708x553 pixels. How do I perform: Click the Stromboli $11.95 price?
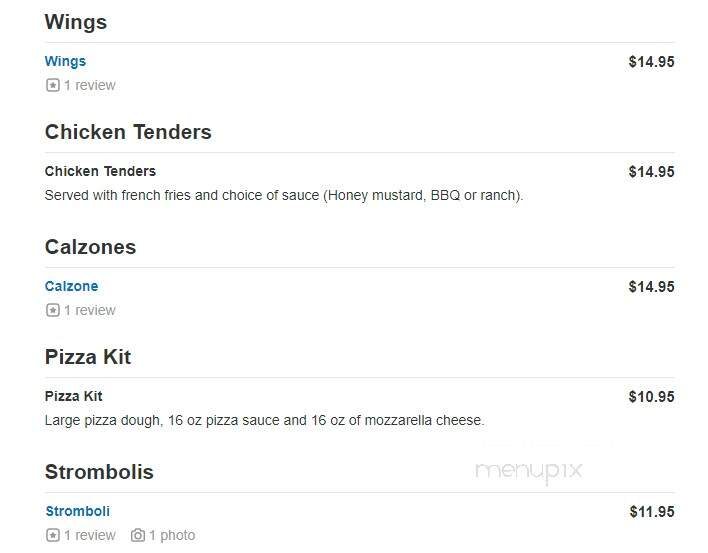point(652,512)
